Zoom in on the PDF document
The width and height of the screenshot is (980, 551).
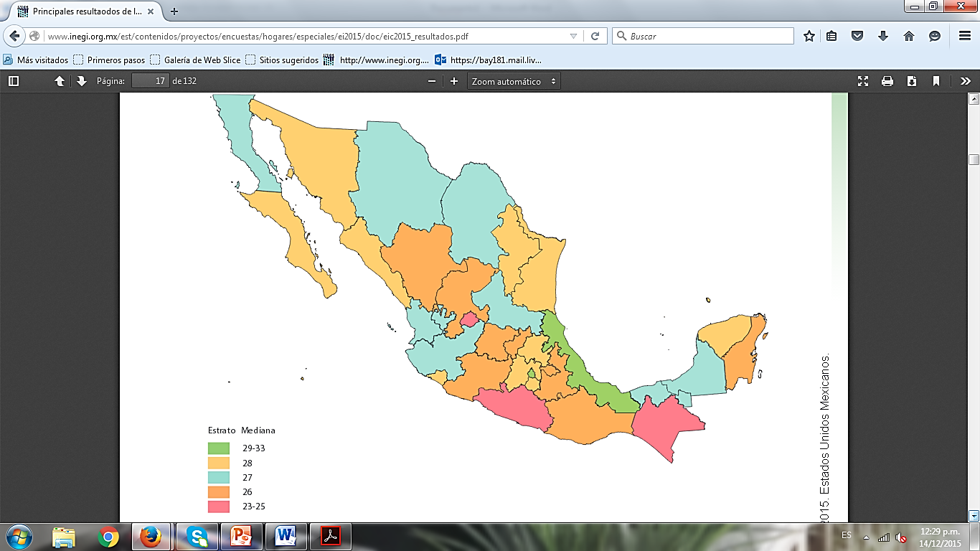click(x=454, y=81)
